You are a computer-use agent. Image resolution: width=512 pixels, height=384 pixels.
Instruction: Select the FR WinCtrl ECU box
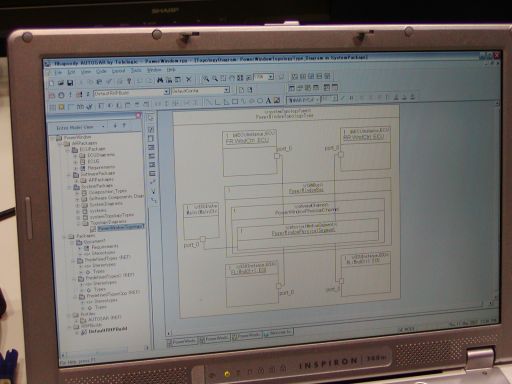coord(250,152)
